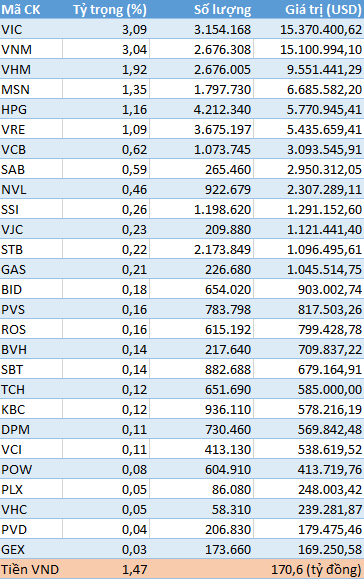Select the VRE ticker cell
364x579 pixels.
click(31, 129)
